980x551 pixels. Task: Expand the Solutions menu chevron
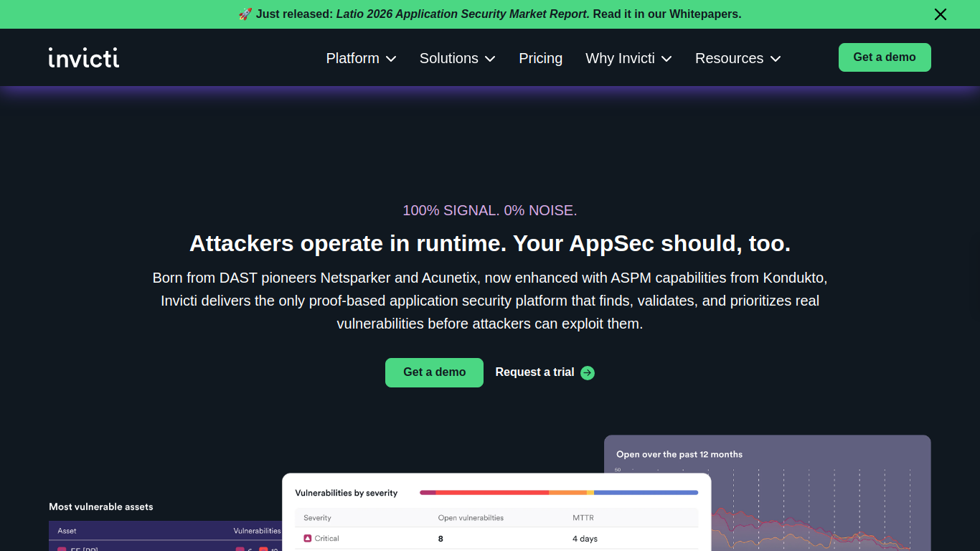[x=490, y=59]
